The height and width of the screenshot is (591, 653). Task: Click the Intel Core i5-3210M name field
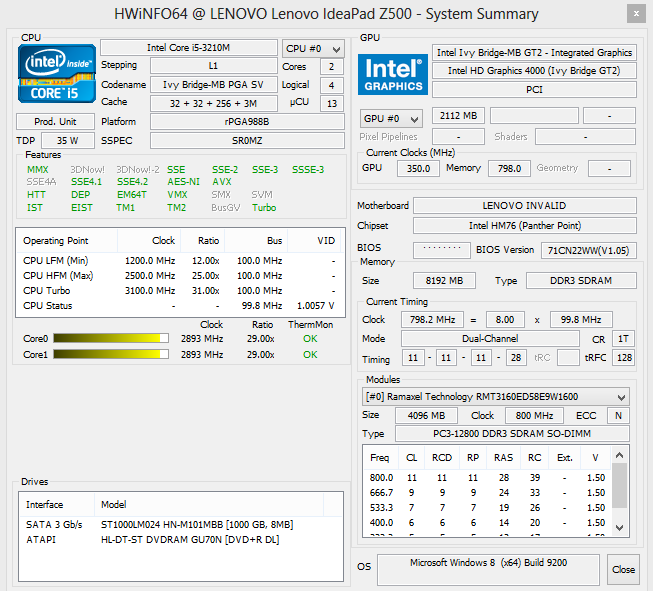[x=189, y=48]
